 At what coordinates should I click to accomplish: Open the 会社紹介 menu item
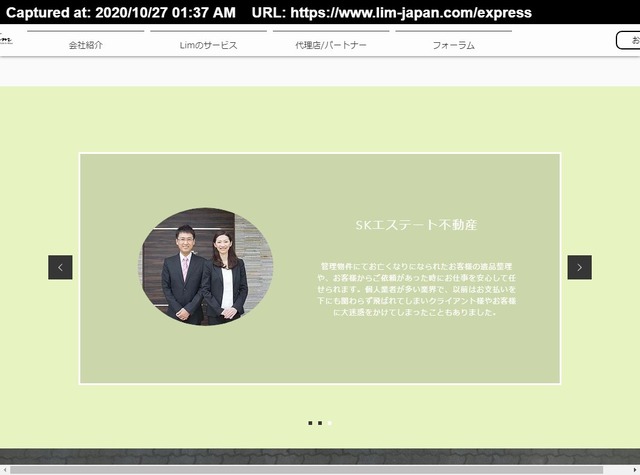point(86,45)
